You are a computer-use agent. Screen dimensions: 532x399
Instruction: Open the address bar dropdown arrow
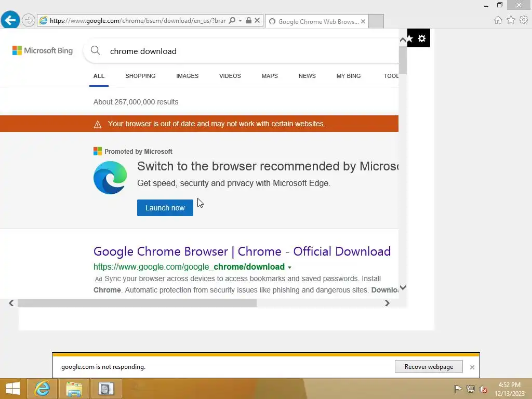(x=240, y=21)
